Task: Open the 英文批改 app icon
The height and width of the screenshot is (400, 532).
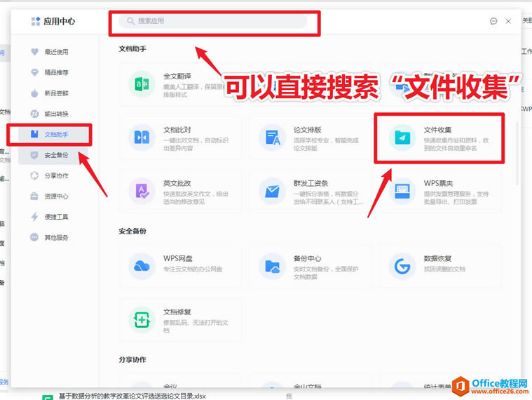Action: point(142,191)
